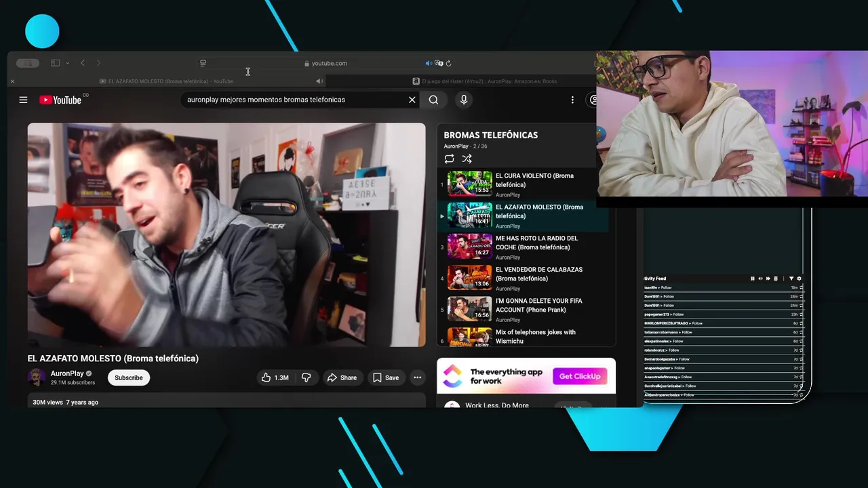The width and height of the screenshot is (868, 488).
Task: Select alexpatinoalex follow entry
Action: (724, 341)
